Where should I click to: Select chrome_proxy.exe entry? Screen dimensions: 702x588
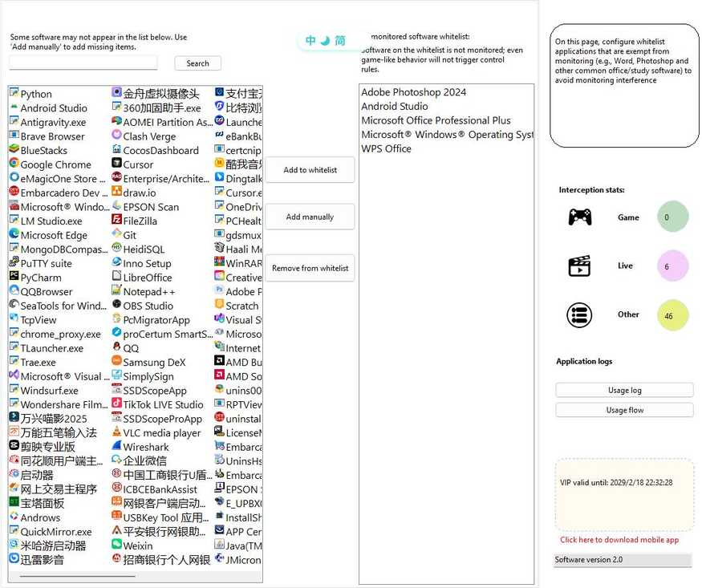click(55, 335)
